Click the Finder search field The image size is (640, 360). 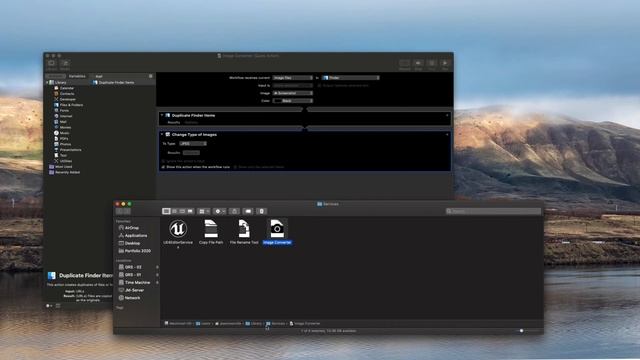click(493, 211)
